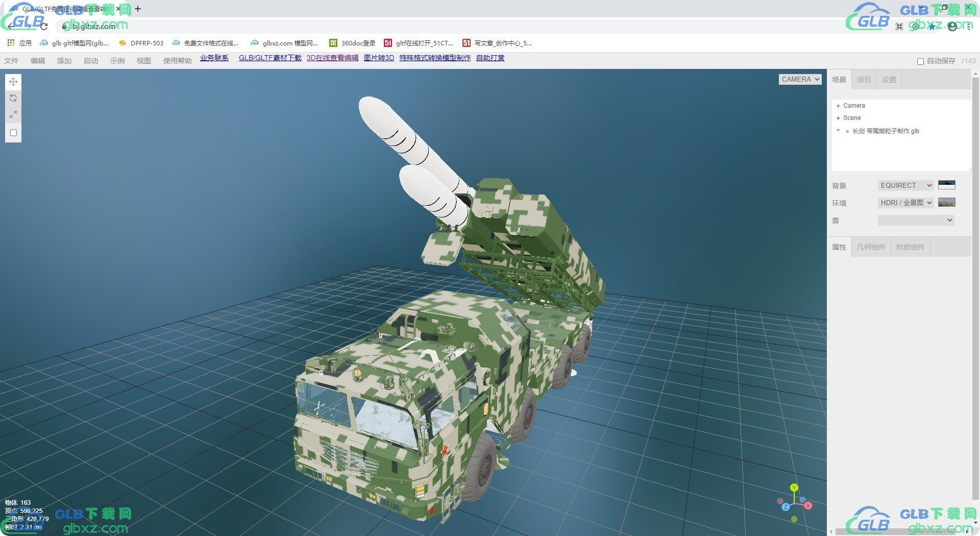The width and height of the screenshot is (980, 536).
Task: Click the zoom plus icon in address bar
Action: pos(916,26)
